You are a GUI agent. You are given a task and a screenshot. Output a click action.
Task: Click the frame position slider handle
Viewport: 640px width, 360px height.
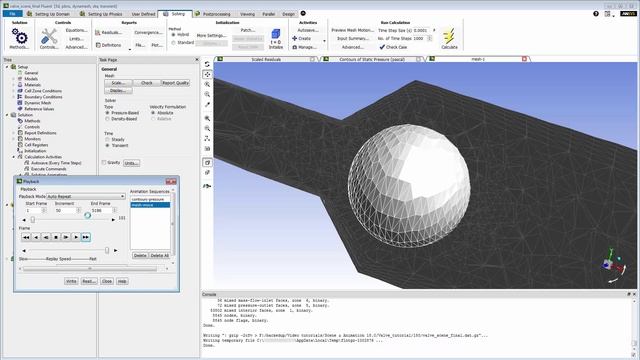pos(33,220)
